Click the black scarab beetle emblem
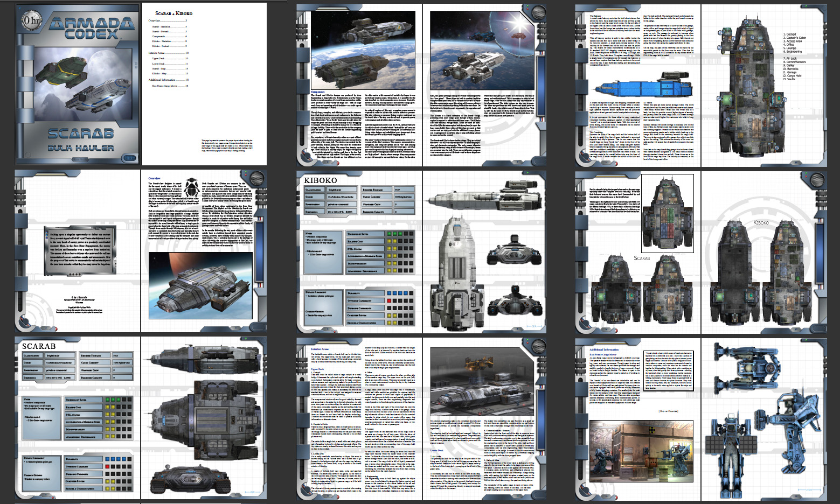The height and width of the screenshot is (504, 840). 191,189
